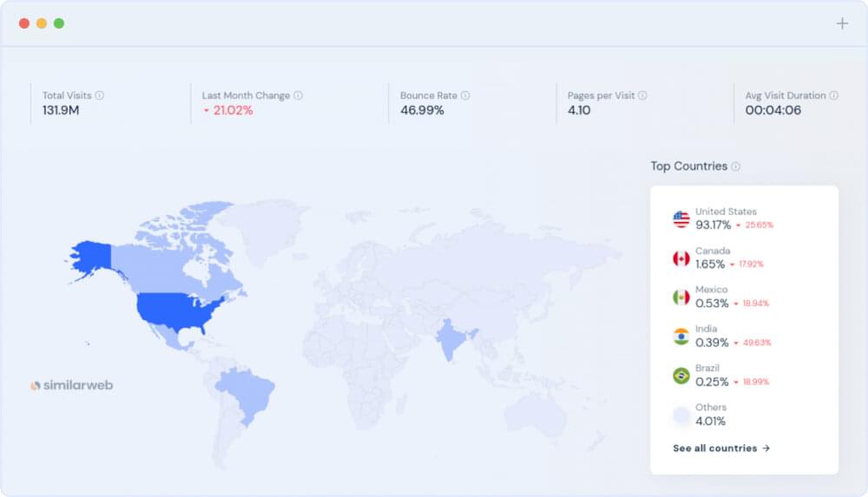Click the 131.9M total visits value

61,110
